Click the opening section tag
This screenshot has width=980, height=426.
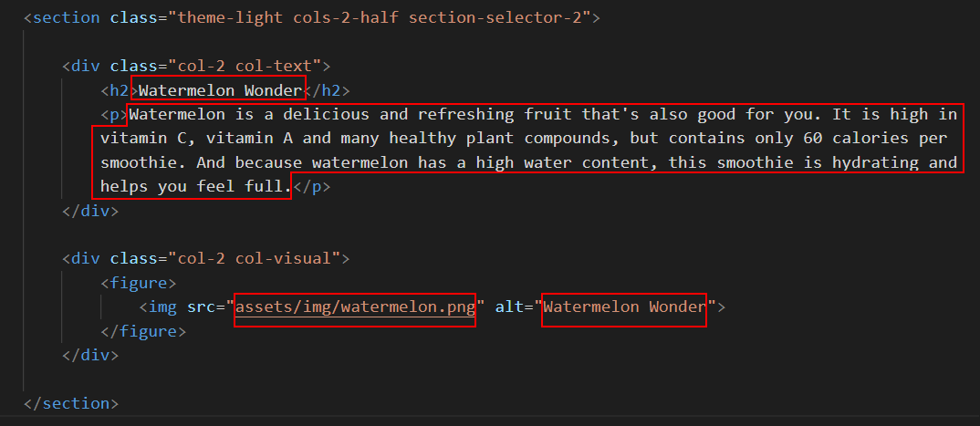[61, 17]
